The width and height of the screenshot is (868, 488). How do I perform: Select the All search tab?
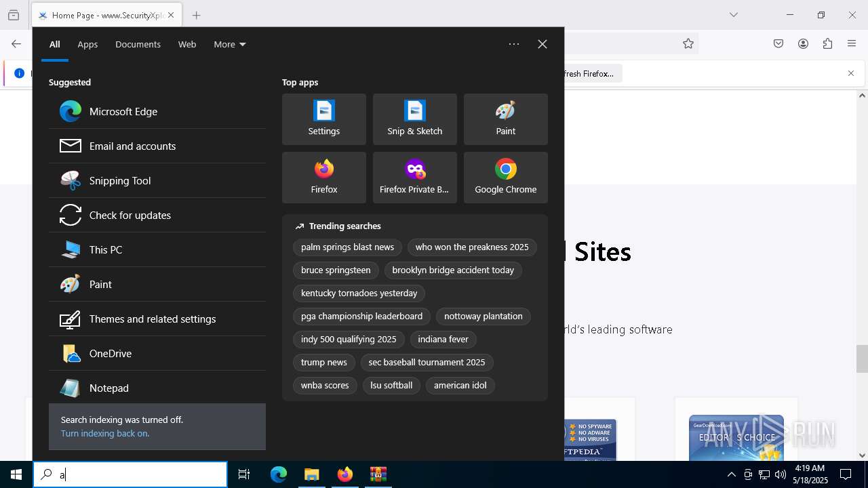pos(55,44)
